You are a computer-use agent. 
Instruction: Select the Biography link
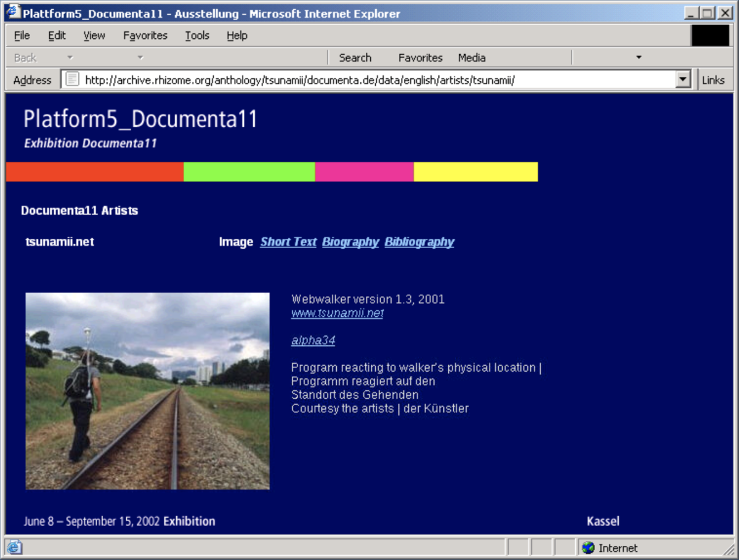tap(350, 242)
